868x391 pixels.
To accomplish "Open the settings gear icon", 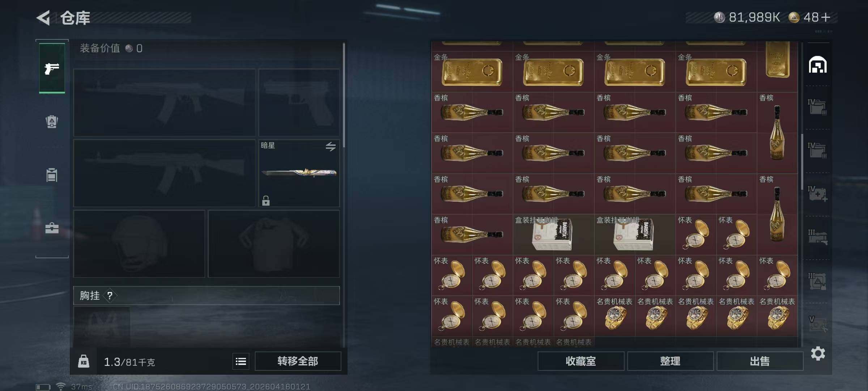I will (818, 353).
